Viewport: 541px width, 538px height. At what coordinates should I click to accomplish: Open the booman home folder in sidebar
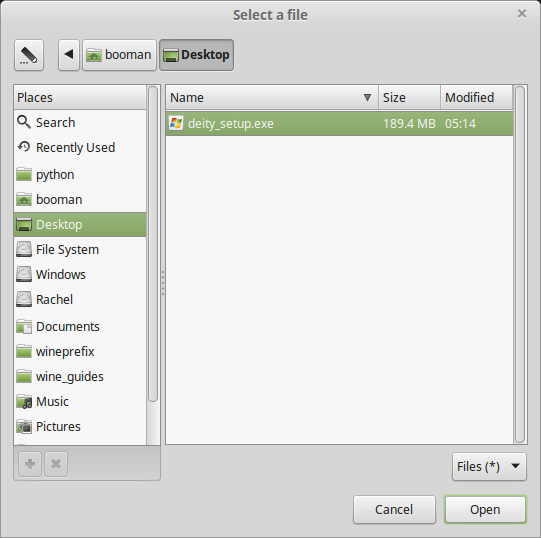[80, 199]
